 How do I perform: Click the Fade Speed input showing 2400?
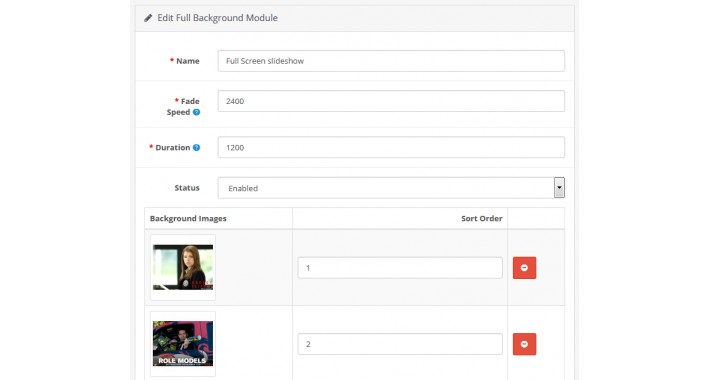coord(391,101)
